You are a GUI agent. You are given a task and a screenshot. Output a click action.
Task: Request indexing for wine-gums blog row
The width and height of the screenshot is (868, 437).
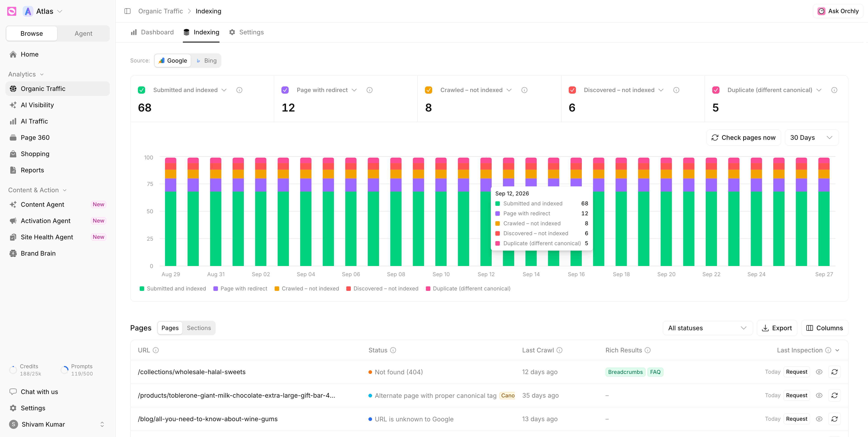pos(796,419)
